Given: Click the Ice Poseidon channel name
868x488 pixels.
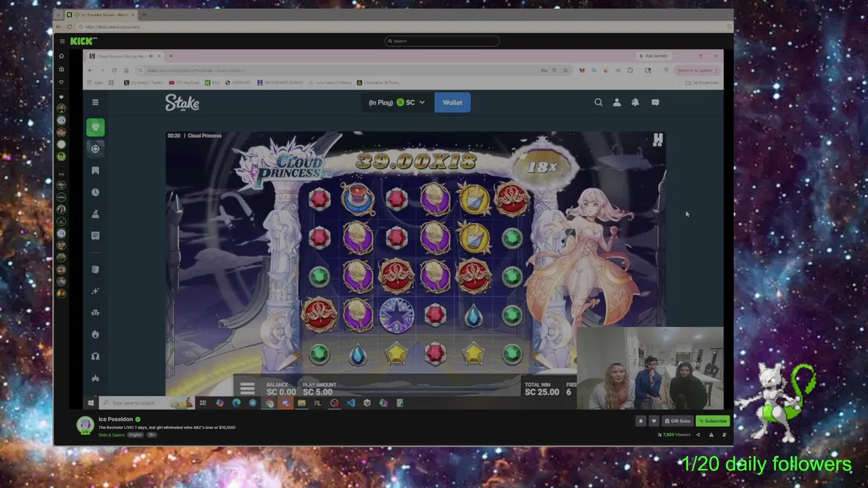Looking at the screenshot, I should point(115,420).
